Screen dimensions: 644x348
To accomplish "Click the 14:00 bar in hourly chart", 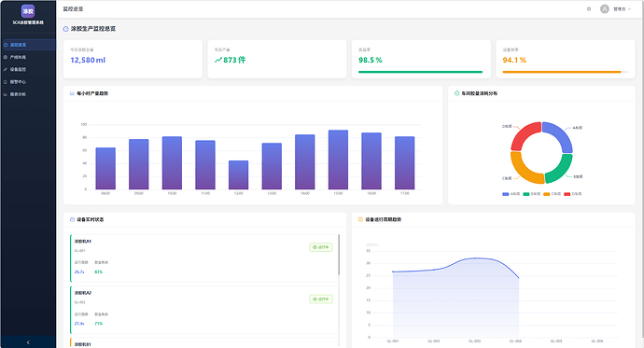I will pyautogui.click(x=305, y=162).
